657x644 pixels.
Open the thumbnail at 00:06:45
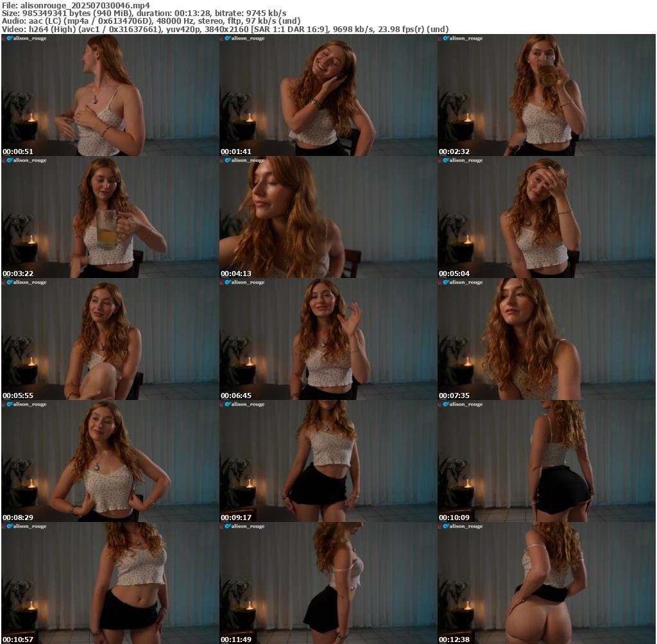click(328, 339)
